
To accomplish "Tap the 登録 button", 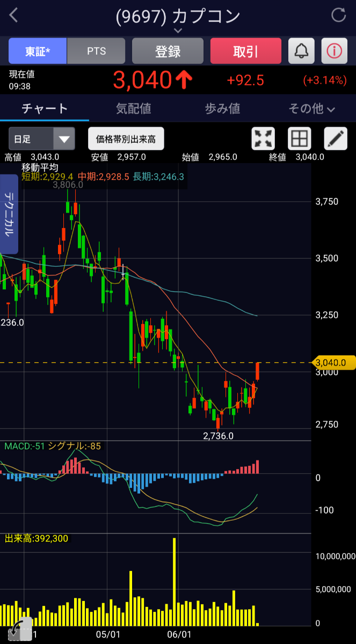I will (x=168, y=51).
